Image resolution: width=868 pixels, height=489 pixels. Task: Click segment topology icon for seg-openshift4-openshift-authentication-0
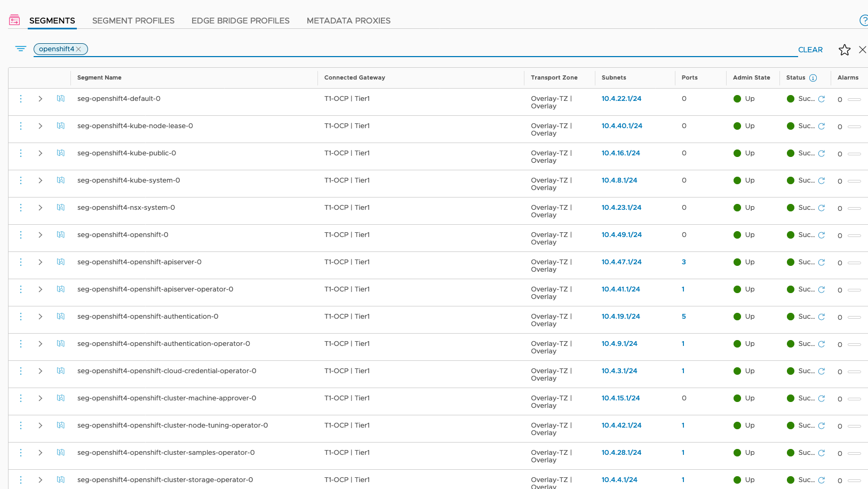pos(61,317)
